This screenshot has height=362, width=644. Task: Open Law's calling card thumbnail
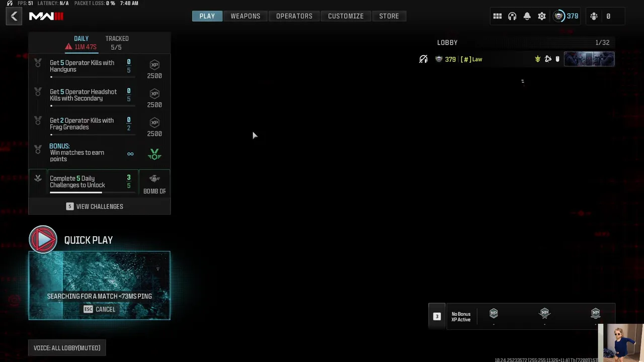coord(589,59)
